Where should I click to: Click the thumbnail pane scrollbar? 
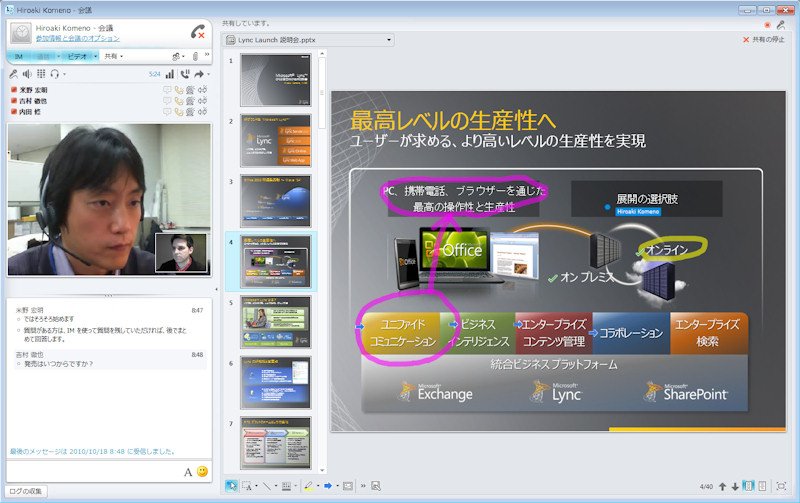click(x=322, y=92)
